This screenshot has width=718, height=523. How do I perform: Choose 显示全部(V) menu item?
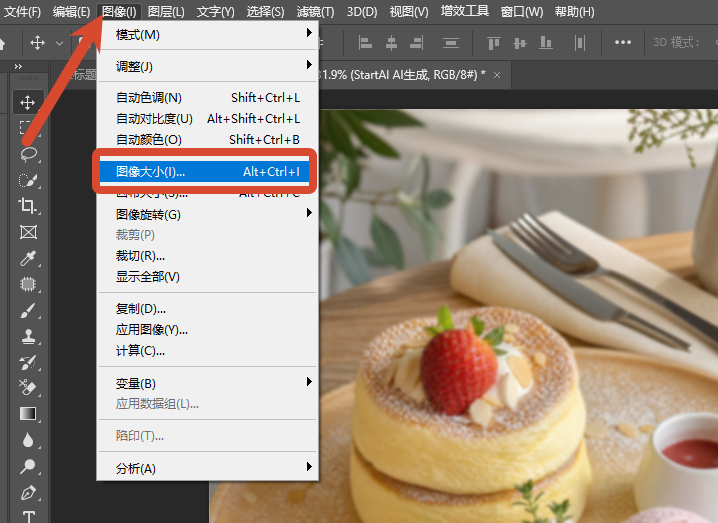(208, 277)
